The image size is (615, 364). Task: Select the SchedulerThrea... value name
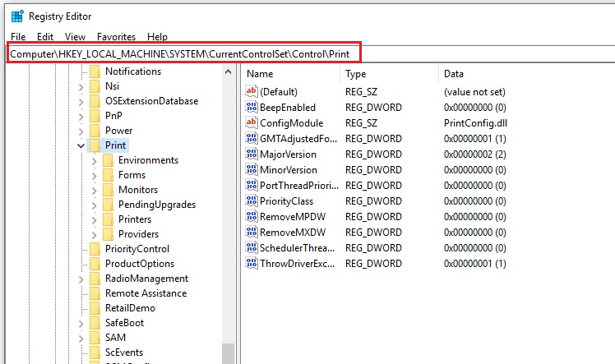[x=297, y=247]
